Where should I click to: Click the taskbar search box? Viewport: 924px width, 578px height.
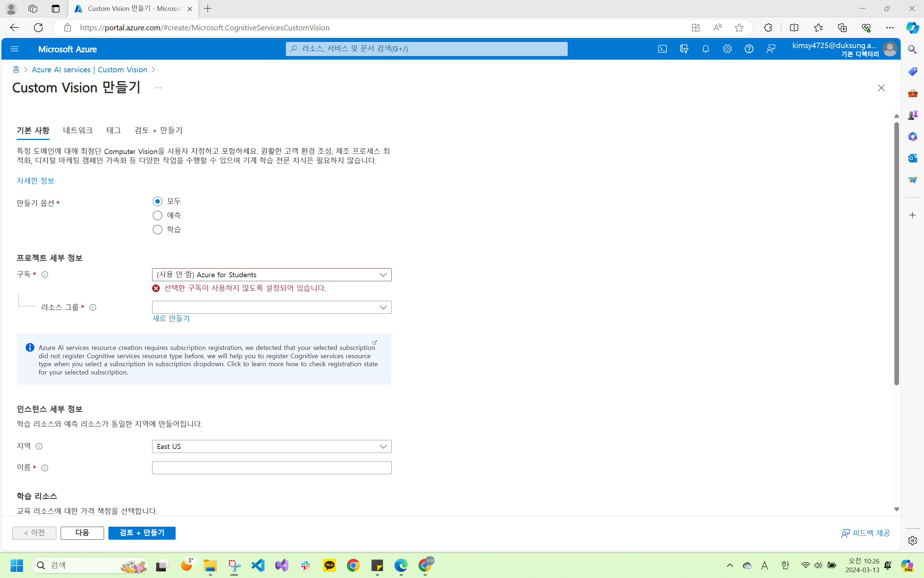[x=90, y=565]
